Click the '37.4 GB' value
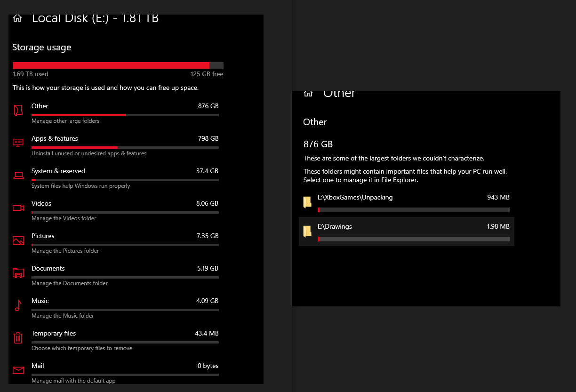Image resolution: width=576 pixels, height=392 pixels. (207, 171)
